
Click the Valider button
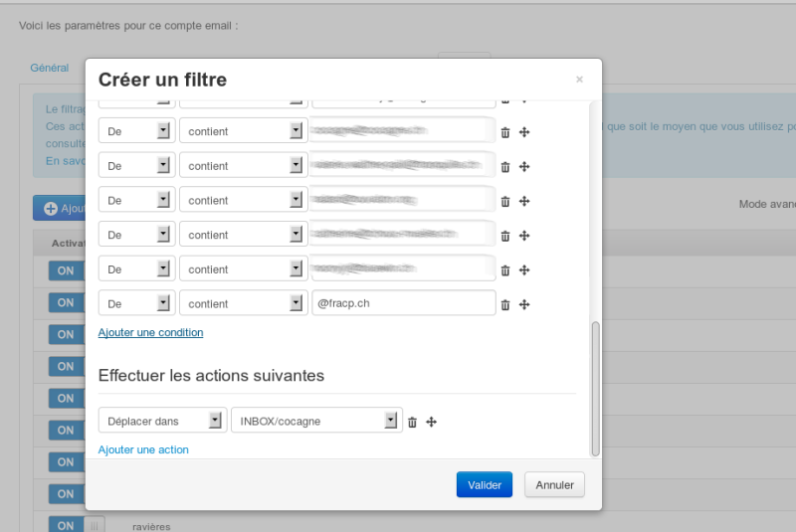click(x=485, y=485)
